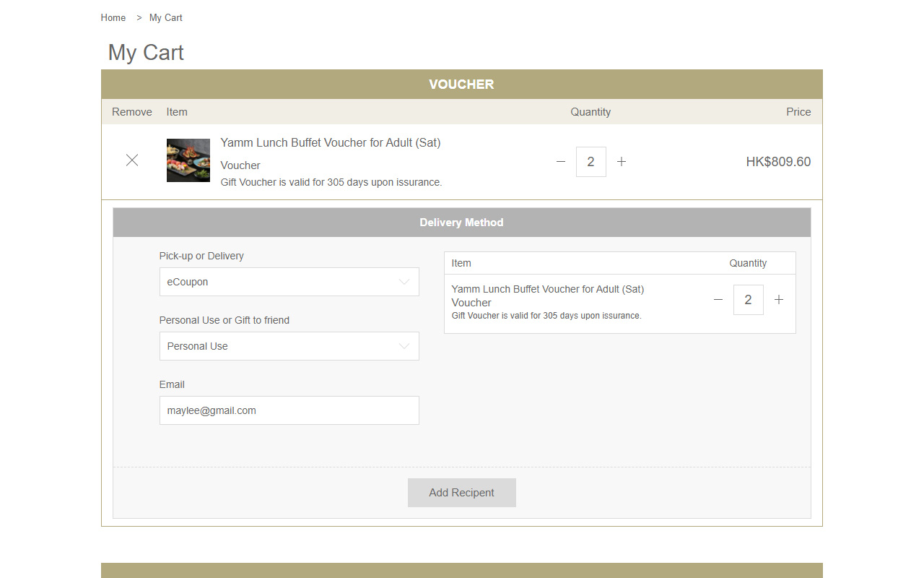Screen dimensions: 924x578
Task: Open the Yamm Lunch Buffet Voucher title
Action: (x=331, y=143)
